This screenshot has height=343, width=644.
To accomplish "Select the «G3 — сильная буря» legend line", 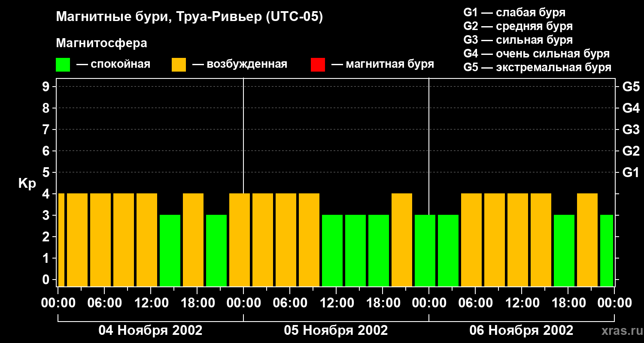I will click(x=518, y=40).
